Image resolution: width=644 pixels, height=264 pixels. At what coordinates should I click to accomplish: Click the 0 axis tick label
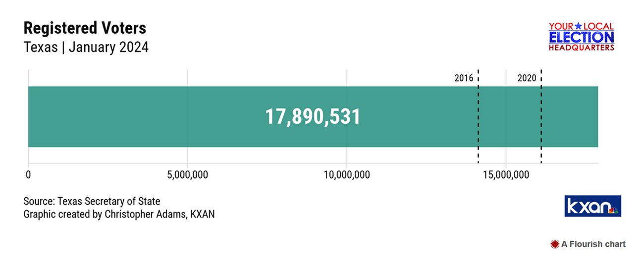tap(28, 175)
